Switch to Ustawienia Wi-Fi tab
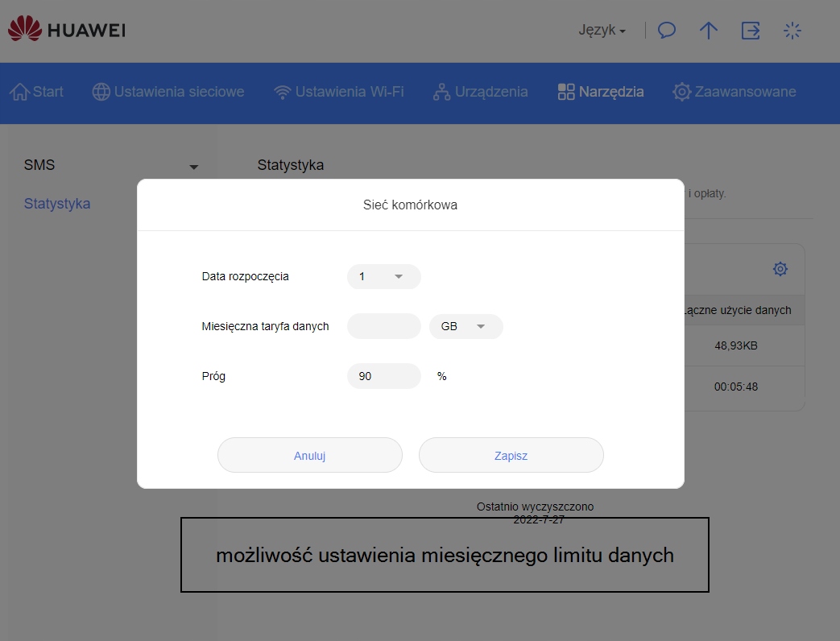840x641 pixels. pos(339,92)
